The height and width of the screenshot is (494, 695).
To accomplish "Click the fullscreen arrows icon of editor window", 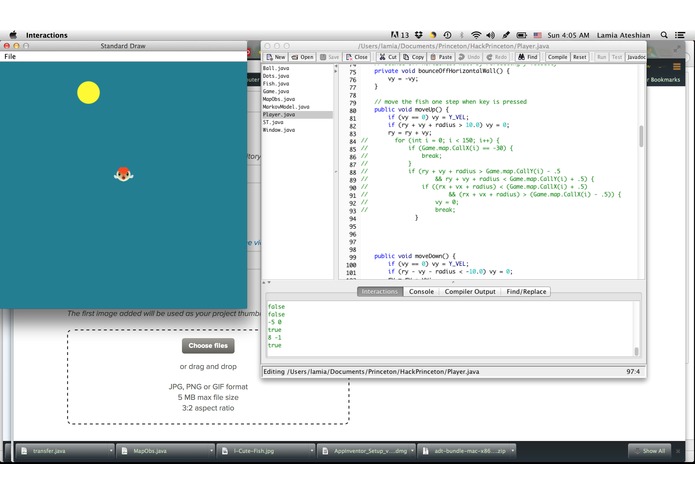I will (x=677, y=49).
